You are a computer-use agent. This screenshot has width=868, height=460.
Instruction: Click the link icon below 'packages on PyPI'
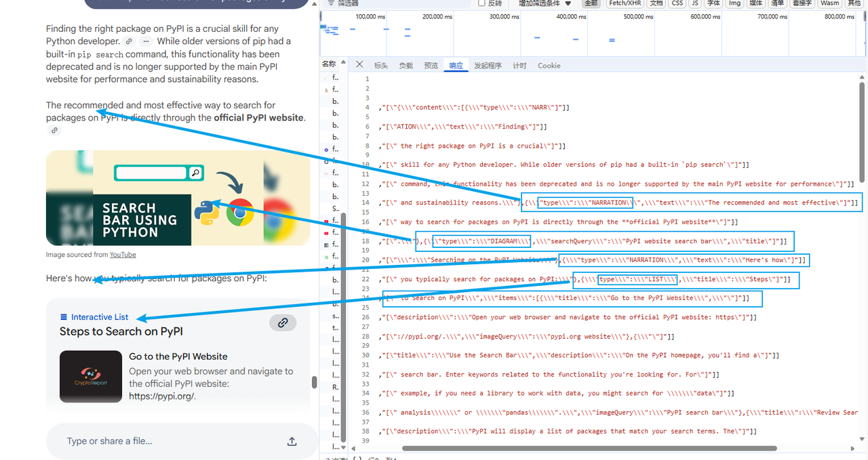(x=55, y=131)
